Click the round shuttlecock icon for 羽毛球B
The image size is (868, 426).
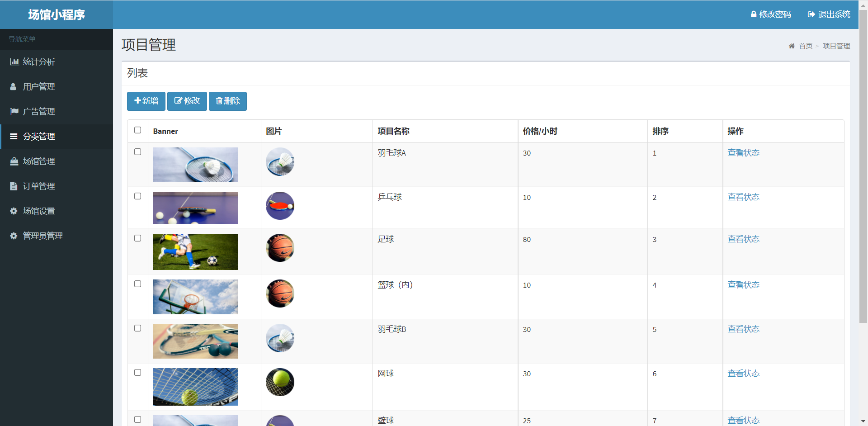[280, 338]
